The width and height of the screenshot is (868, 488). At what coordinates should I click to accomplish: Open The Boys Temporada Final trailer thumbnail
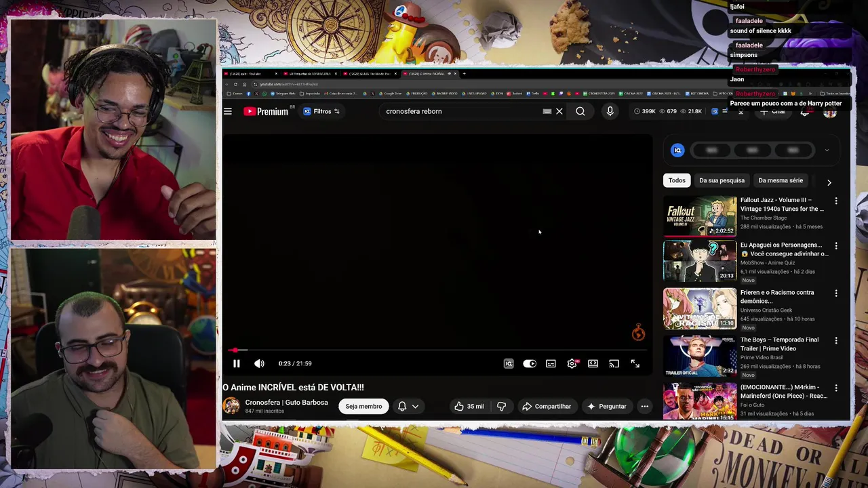700,356
